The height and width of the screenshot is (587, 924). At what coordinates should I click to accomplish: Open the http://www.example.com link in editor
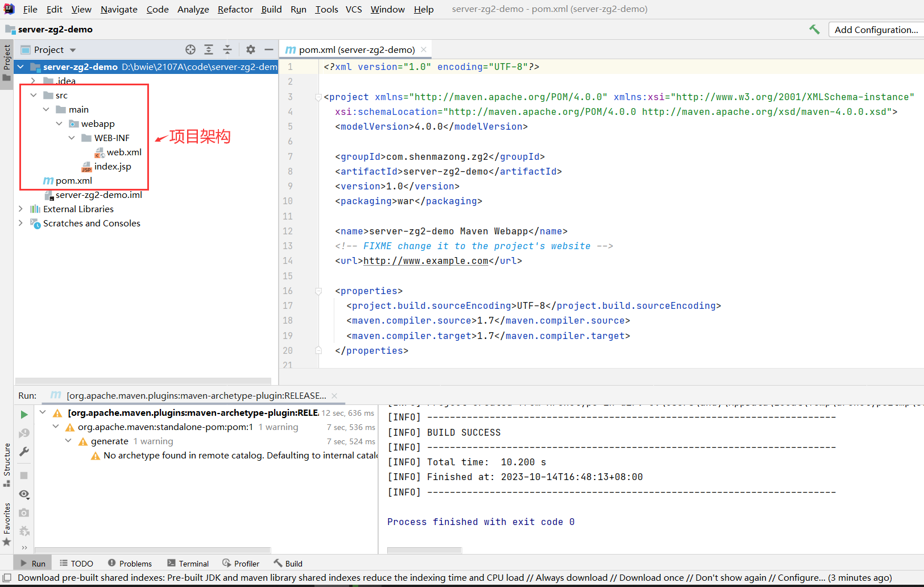pyautogui.click(x=426, y=261)
